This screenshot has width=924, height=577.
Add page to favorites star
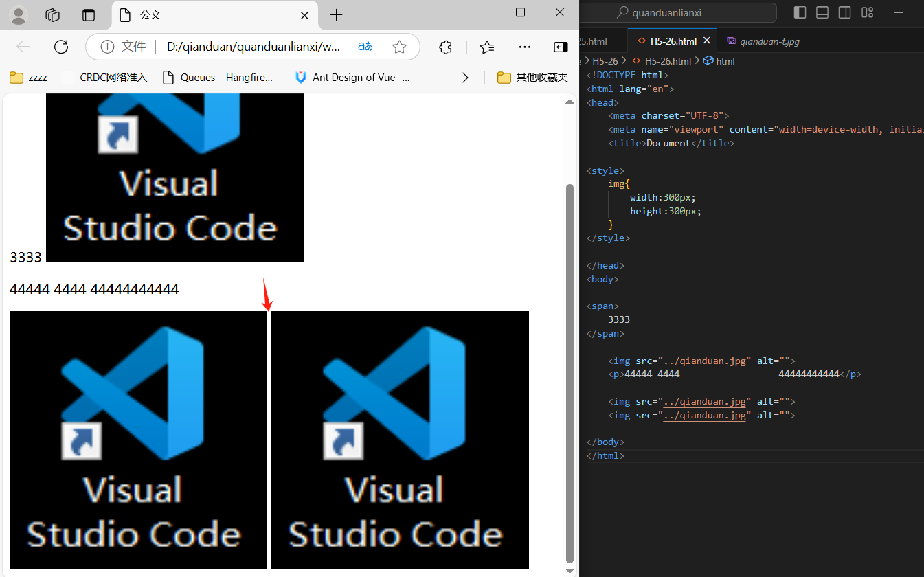tap(399, 47)
